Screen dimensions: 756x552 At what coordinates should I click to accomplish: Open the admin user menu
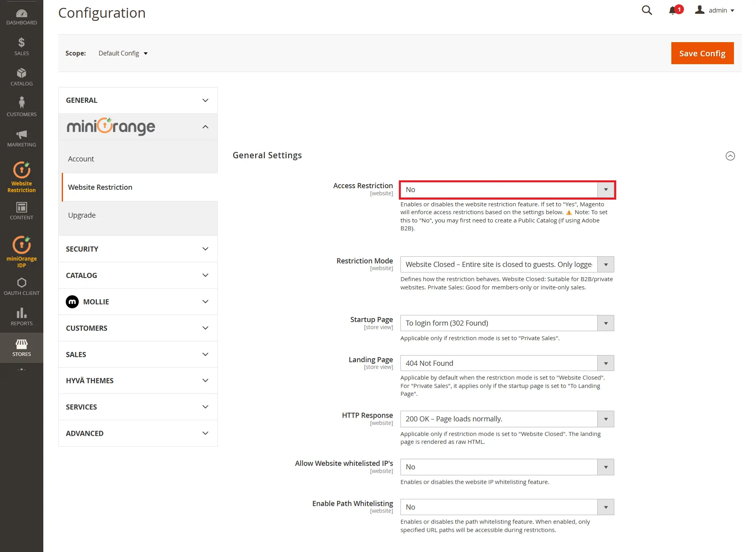tap(717, 10)
